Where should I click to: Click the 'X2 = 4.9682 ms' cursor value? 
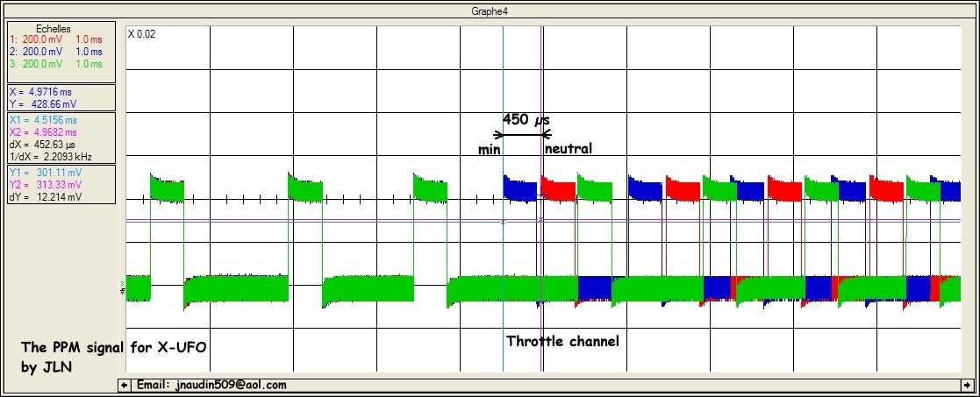click(43, 132)
